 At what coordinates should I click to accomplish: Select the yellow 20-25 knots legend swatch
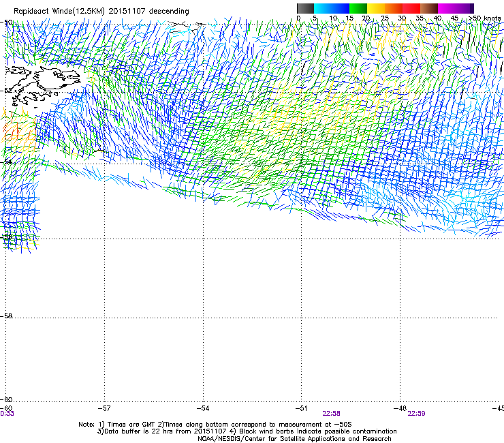click(x=376, y=8)
